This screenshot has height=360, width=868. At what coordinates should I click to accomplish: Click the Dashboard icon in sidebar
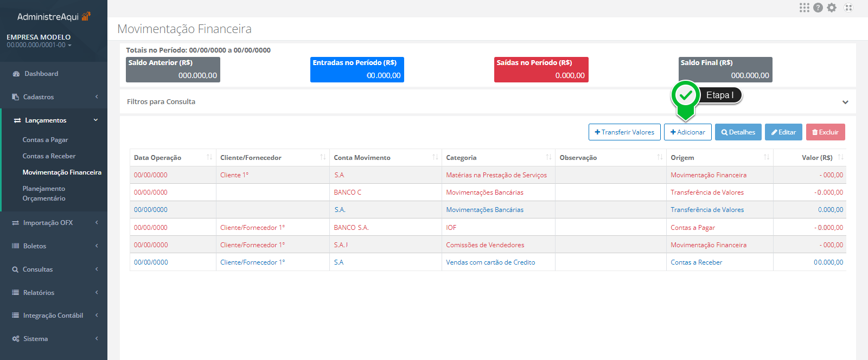[x=16, y=74]
